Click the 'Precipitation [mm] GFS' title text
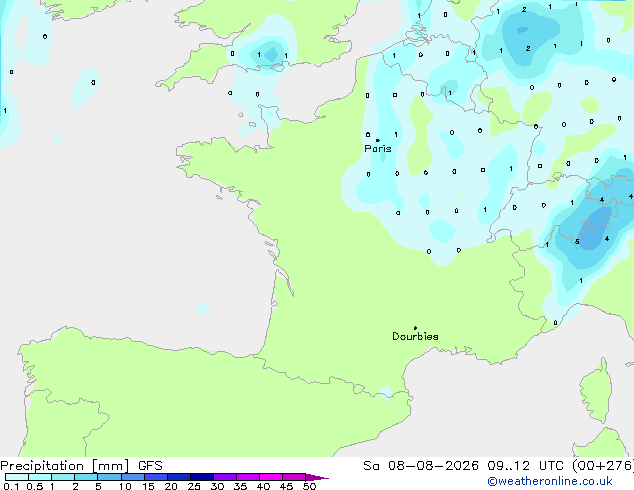 point(81,466)
